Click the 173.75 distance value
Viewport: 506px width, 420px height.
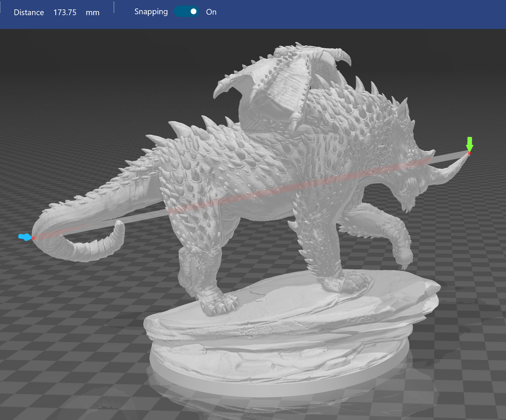pos(65,13)
